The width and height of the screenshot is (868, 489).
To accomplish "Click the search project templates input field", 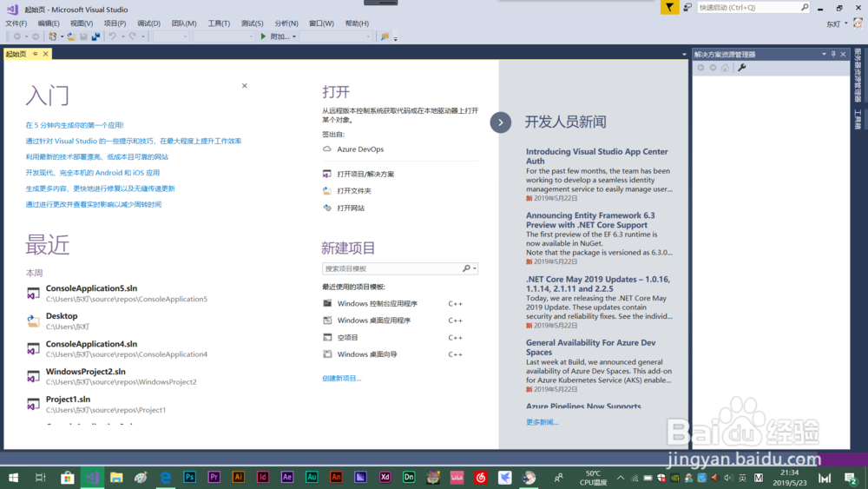I will (392, 268).
